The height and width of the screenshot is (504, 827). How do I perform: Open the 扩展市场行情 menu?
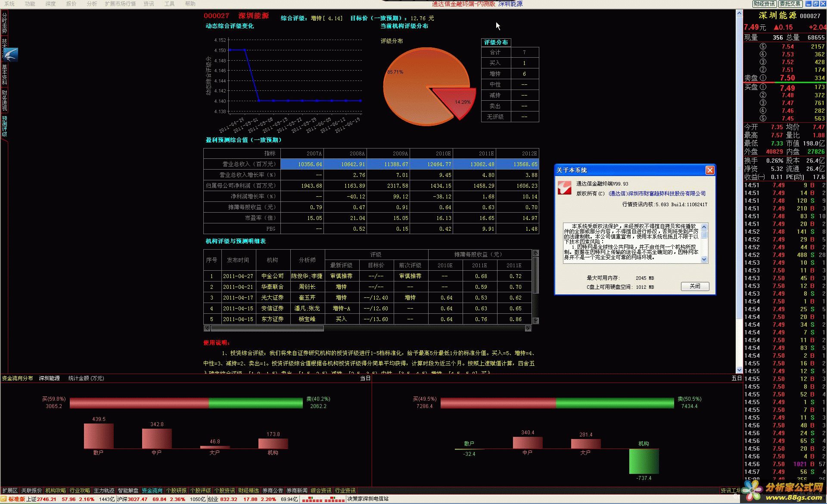(120, 3)
